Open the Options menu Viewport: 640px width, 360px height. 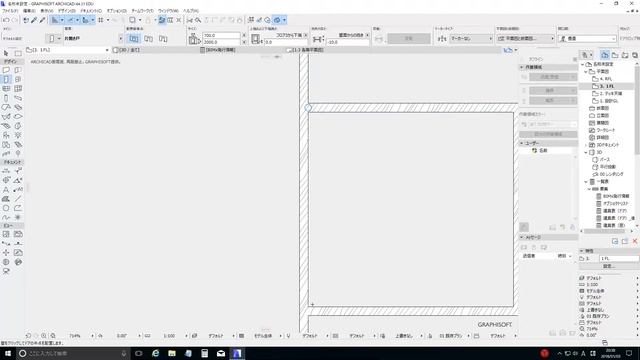(x=117, y=11)
